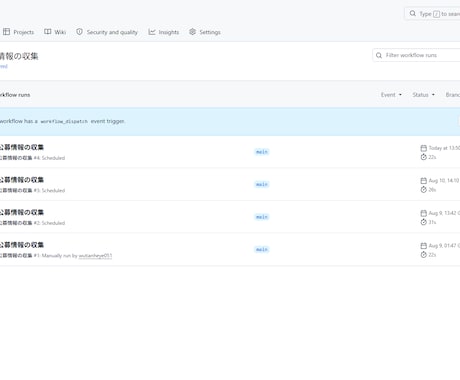The width and height of the screenshot is (460, 380).
Task: Expand the Status filter dropdown
Action: (x=424, y=95)
